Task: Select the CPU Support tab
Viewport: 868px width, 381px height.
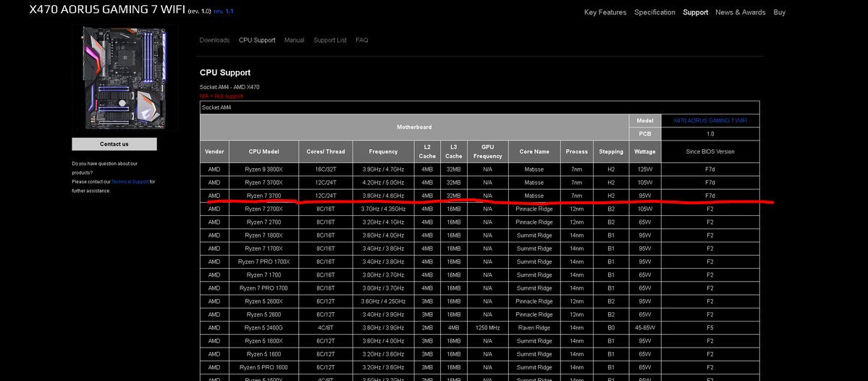Action: point(257,40)
